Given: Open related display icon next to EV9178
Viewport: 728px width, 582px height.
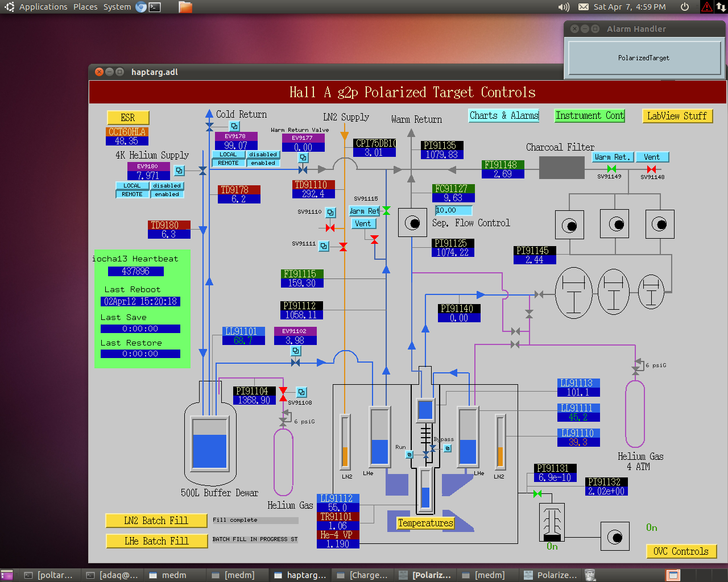Looking at the screenshot, I should pyautogui.click(x=235, y=126).
